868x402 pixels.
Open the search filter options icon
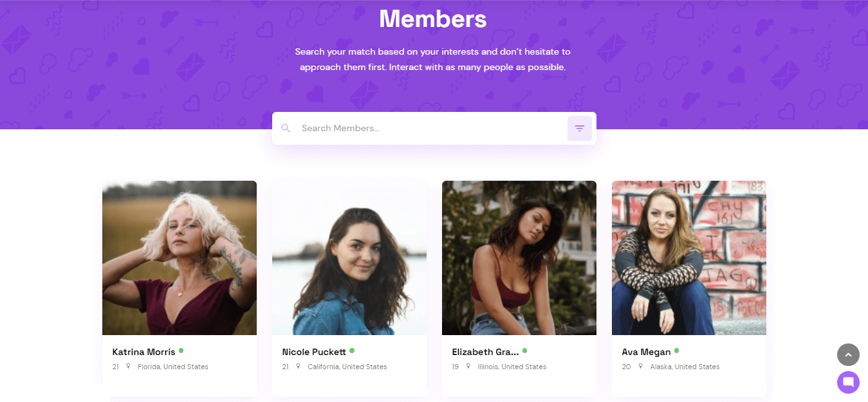click(x=579, y=129)
